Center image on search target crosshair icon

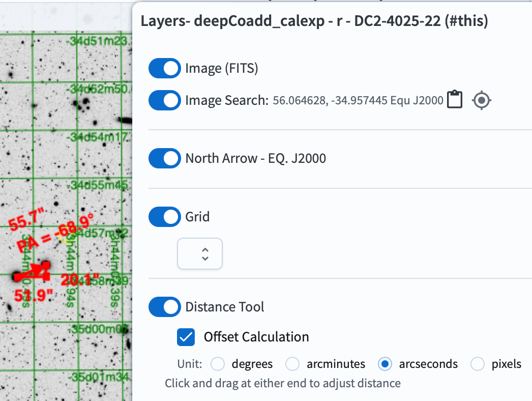point(482,100)
